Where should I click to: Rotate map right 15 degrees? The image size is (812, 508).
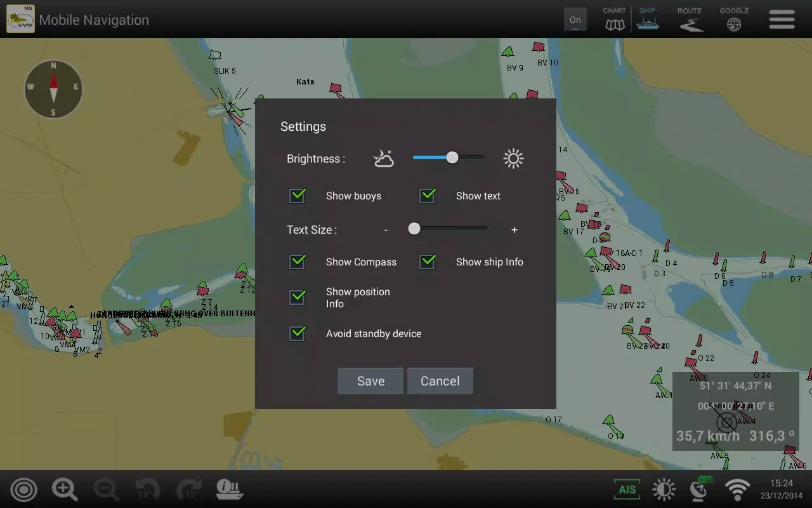(188, 489)
